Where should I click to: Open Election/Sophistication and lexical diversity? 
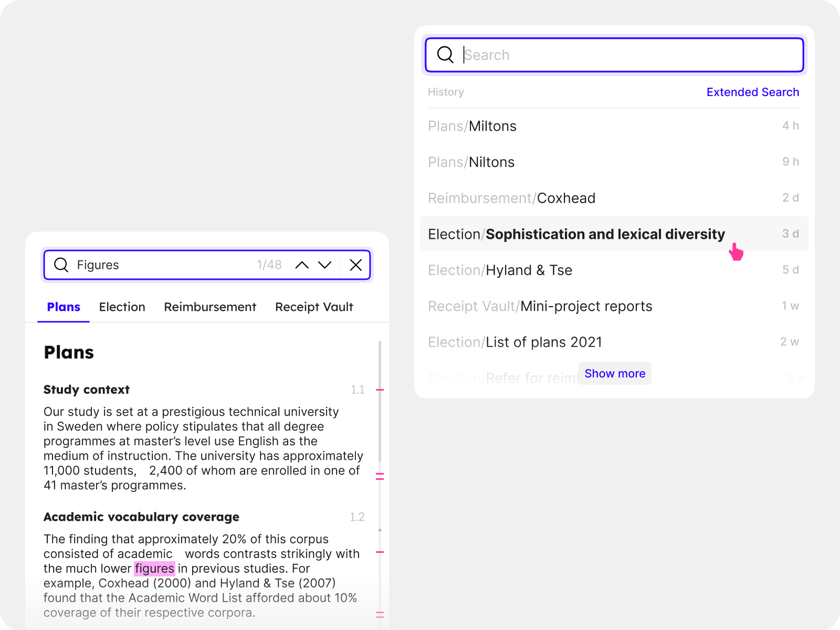coord(576,234)
